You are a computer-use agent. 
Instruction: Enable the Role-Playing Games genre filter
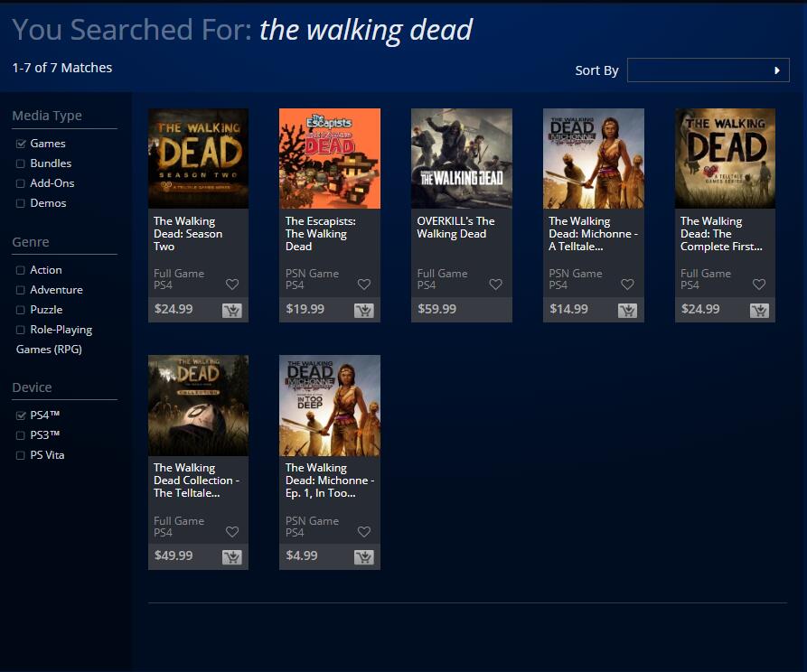[x=21, y=330]
